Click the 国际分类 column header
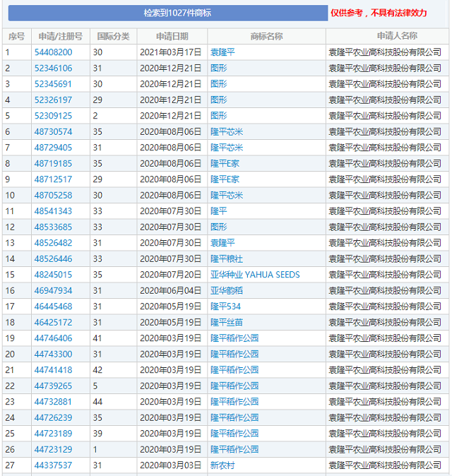 [113, 37]
